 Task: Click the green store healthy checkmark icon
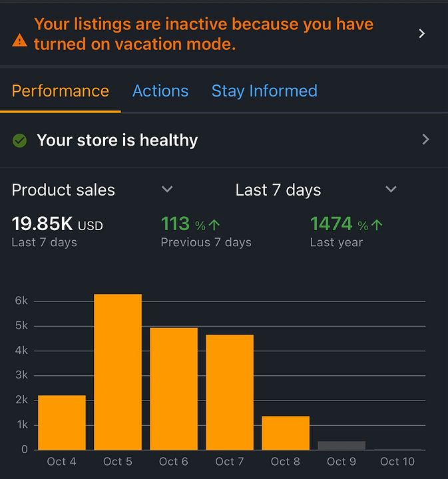[x=20, y=140]
